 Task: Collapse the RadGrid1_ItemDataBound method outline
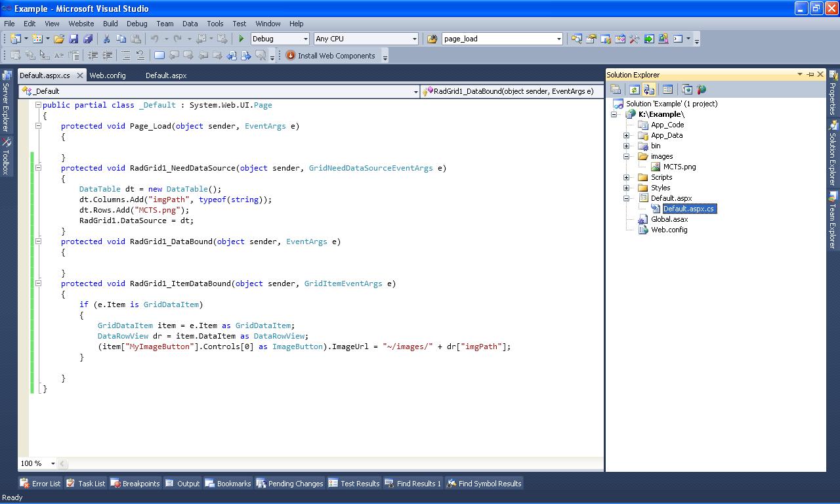click(38, 283)
